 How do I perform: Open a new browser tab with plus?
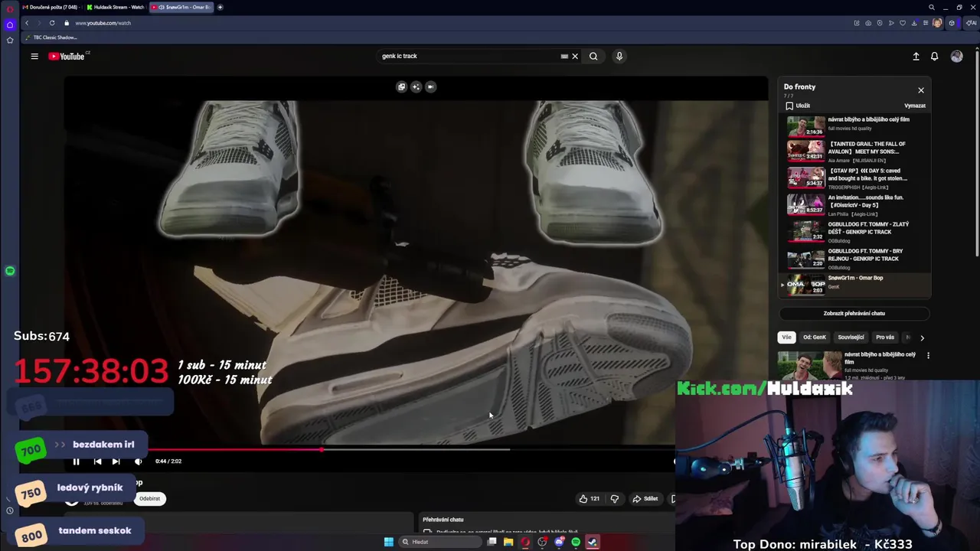click(220, 7)
